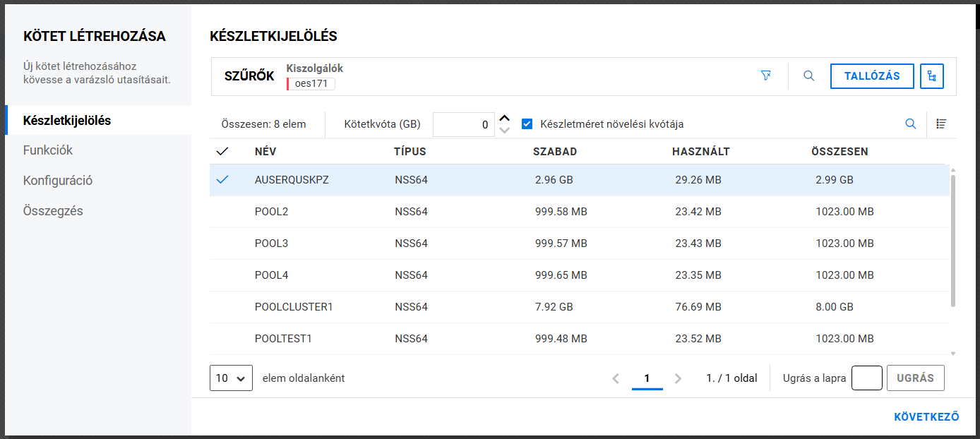
Task: Select the Készletkijelölés wizard step
Action: (98, 120)
